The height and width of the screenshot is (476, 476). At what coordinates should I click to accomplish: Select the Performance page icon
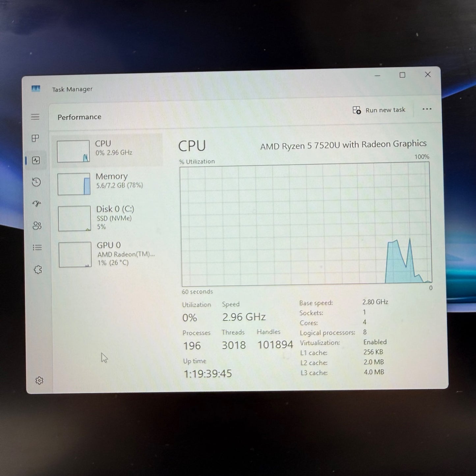[x=36, y=160]
